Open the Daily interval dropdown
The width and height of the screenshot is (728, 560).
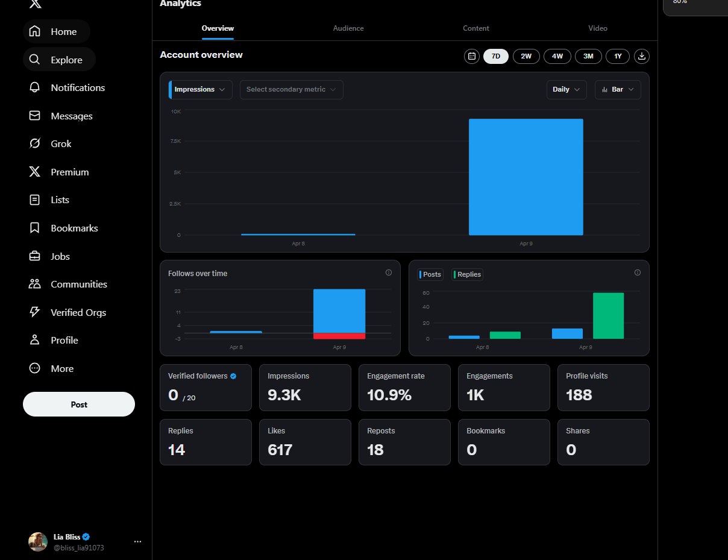coord(566,89)
